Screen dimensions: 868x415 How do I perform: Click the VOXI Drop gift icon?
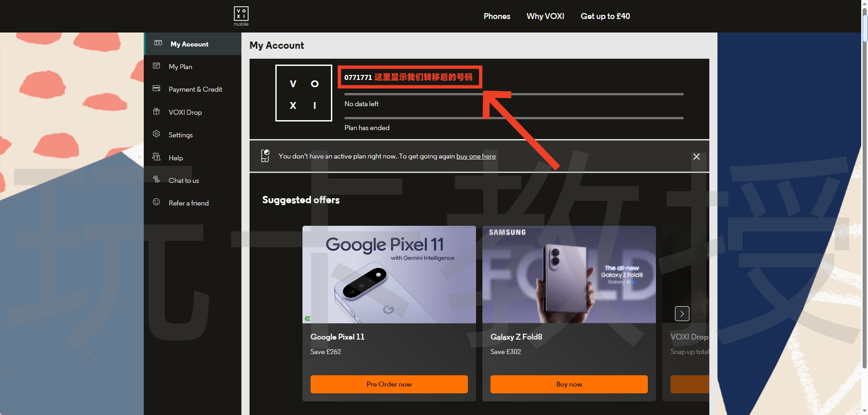tap(156, 112)
